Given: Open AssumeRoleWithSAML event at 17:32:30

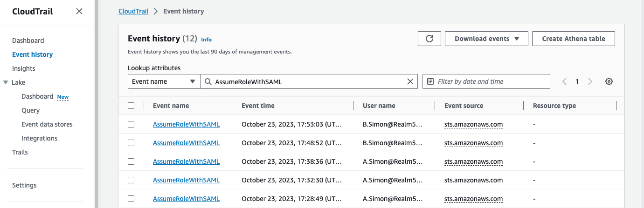Looking at the screenshot, I should (186, 180).
